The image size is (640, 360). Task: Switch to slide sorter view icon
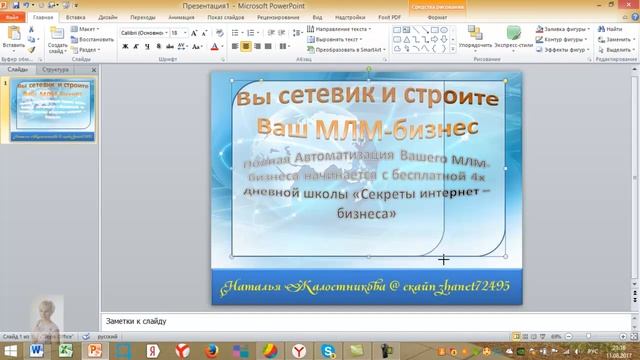pos(525,337)
